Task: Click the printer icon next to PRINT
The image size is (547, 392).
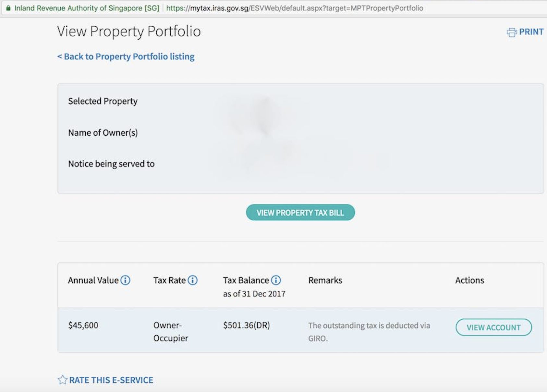Action: coord(512,31)
